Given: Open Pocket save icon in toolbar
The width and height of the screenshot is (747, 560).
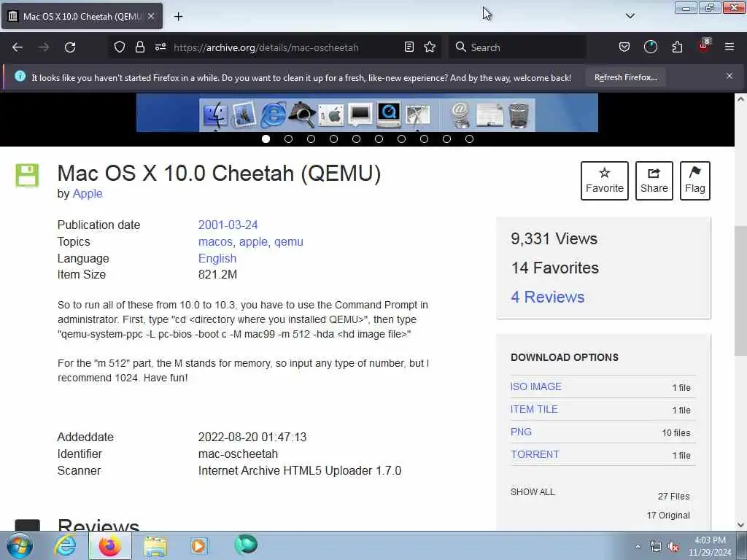Looking at the screenshot, I should click(x=624, y=47).
